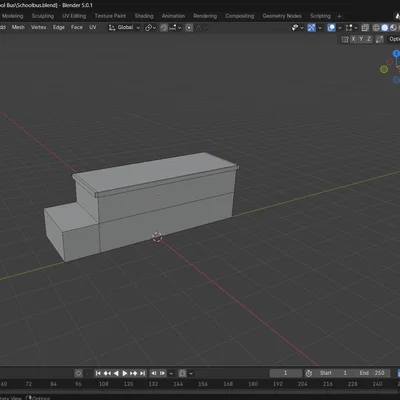Switch to the Geometry Nodes workspace tab
The image size is (400, 400).
[x=282, y=16]
